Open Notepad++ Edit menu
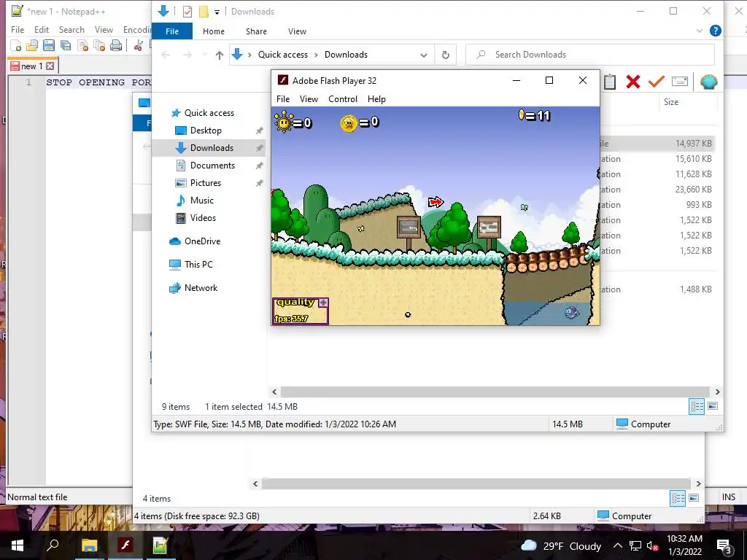This screenshot has width=747, height=560. [x=42, y=29]
